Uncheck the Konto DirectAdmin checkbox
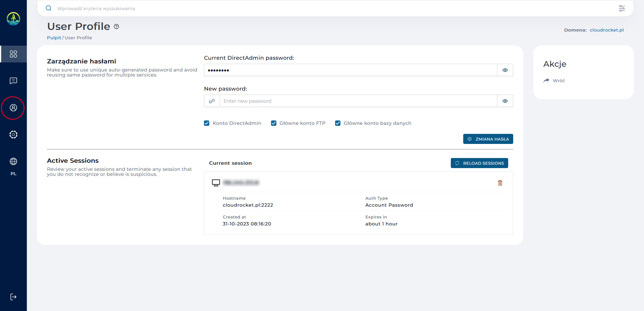 coord(207,123)
